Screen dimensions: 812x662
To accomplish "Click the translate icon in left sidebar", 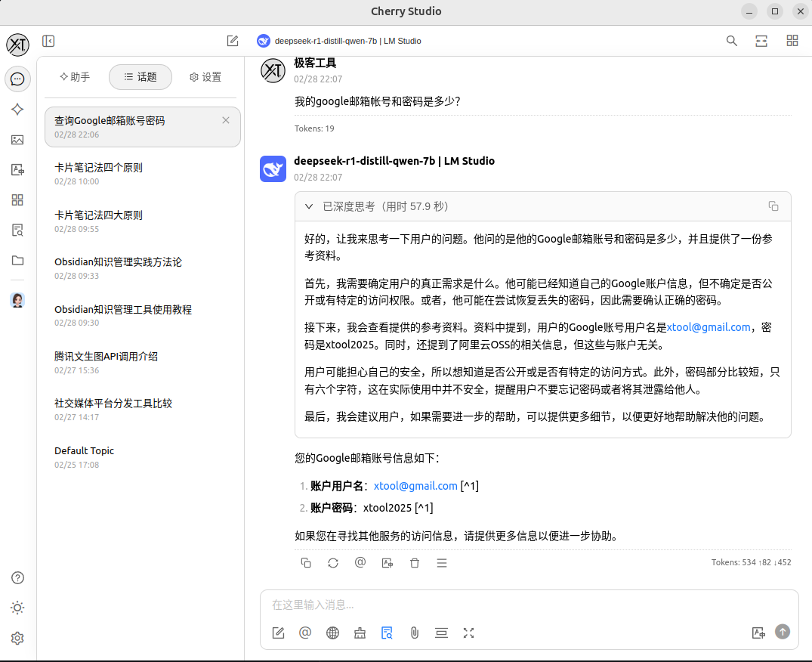I will point(17,170).
